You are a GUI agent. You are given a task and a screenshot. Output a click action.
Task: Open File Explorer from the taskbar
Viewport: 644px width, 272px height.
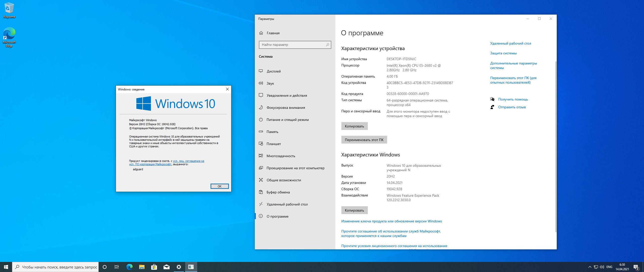pos(142,267)
